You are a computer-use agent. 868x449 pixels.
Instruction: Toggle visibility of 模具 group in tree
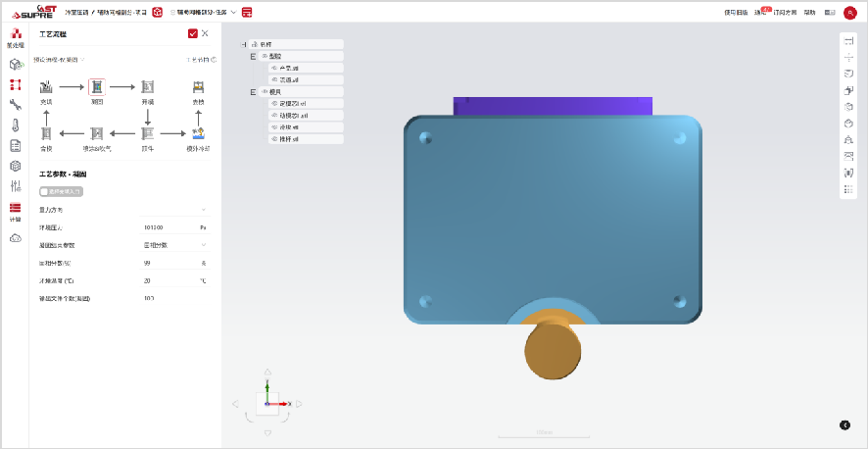click(x=265, y=91)
